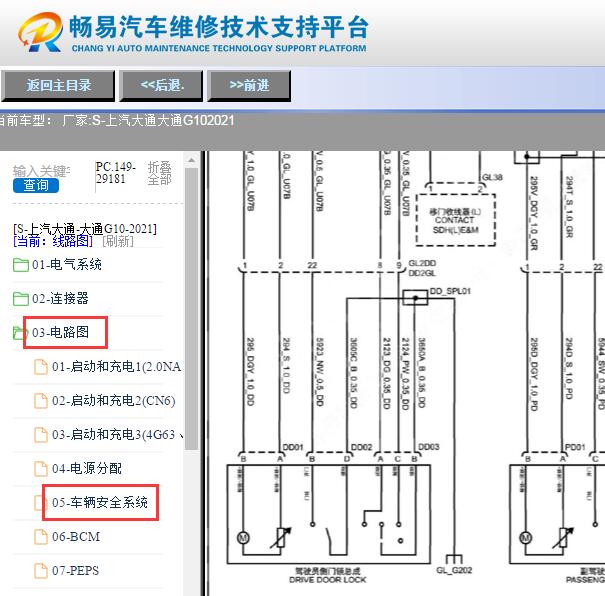Click PC.149-29181 text
This screenshot has height=596, width=605.
tap(115, 173)
